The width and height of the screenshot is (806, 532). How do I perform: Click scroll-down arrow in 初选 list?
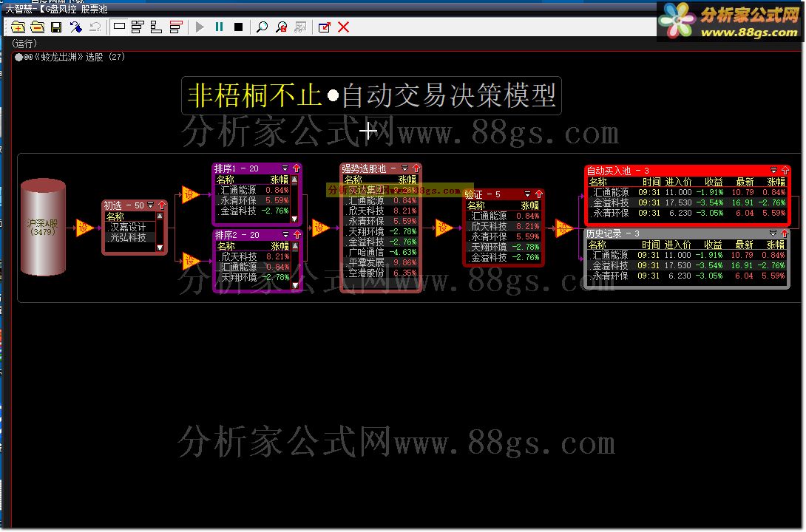coord(160,248)
